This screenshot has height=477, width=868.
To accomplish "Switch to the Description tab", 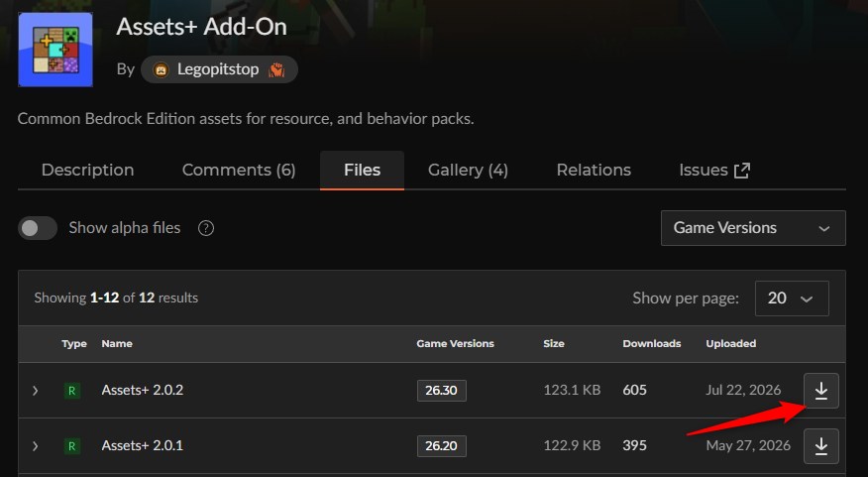I will point(87,171).
